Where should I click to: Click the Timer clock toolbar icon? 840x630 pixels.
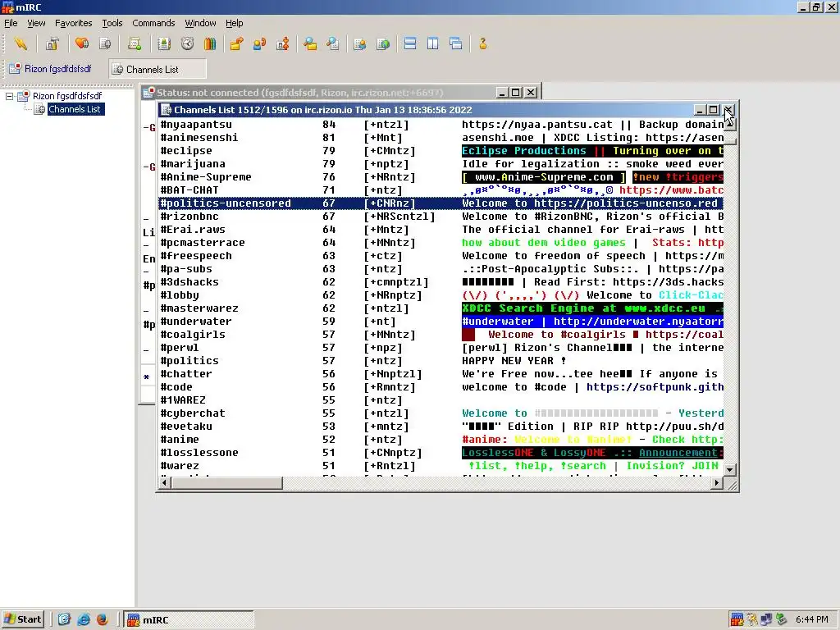(188, 44)
